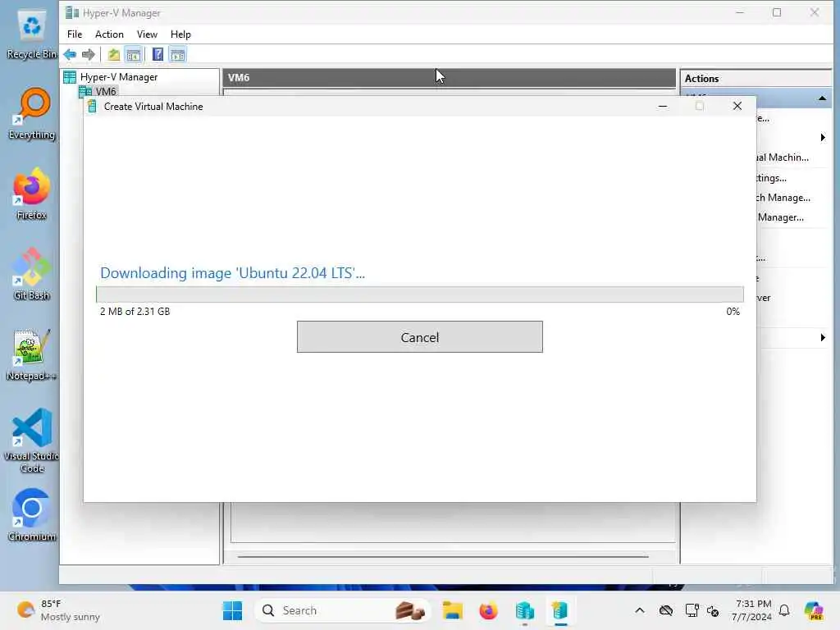The image size is (840, 630).
Task: Open the File menu
Action: [75, 34]
